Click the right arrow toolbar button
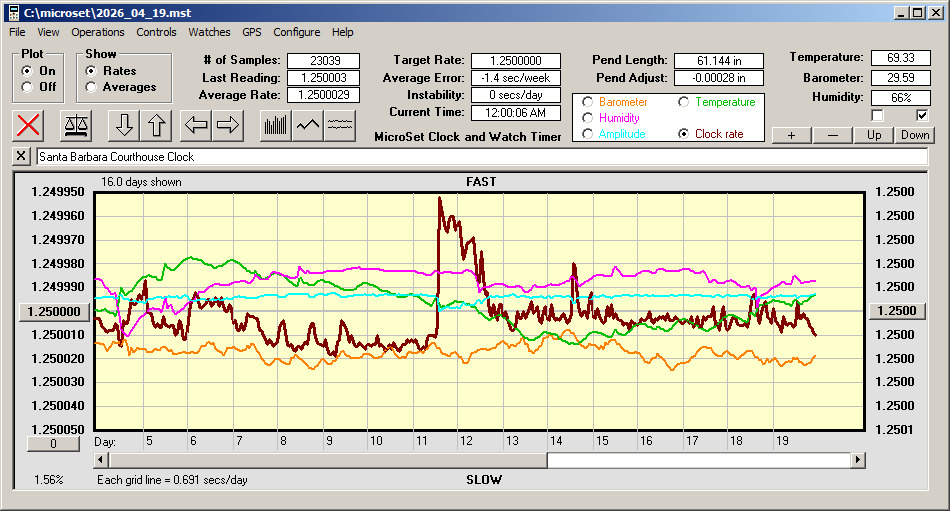The width and height of the screenshot is (950, 511). [228, 125]
